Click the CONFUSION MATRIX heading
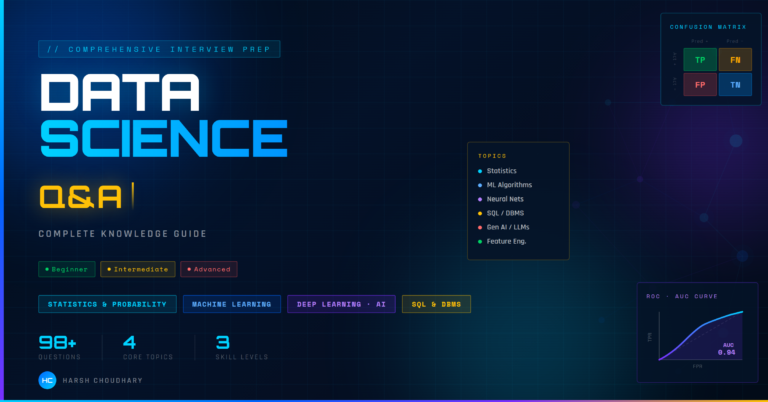The width and height of the screenshot is (768, 402). (708, 27)
